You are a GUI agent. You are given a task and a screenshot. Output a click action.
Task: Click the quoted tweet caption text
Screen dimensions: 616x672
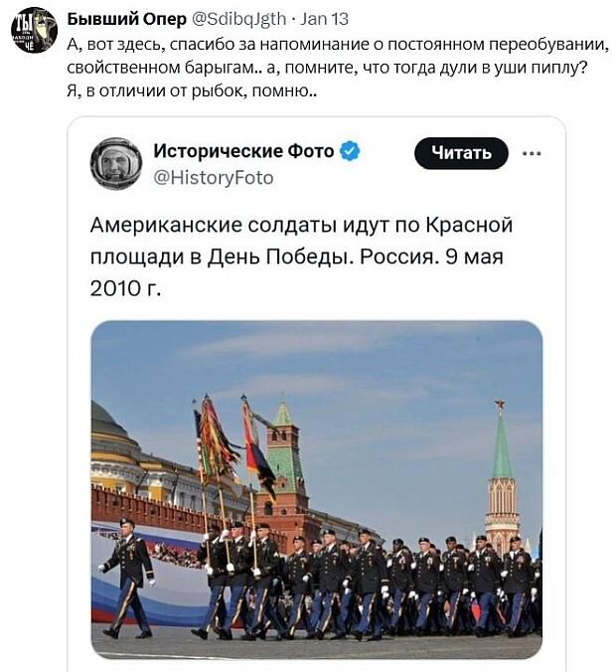[x=301, y=256]
